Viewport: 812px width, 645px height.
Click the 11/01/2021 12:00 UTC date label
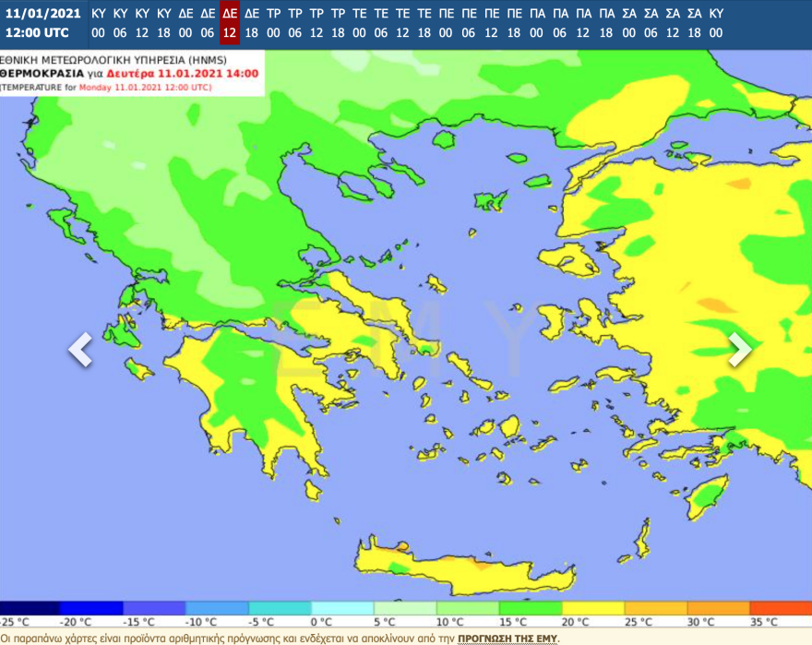click(42, 23)
